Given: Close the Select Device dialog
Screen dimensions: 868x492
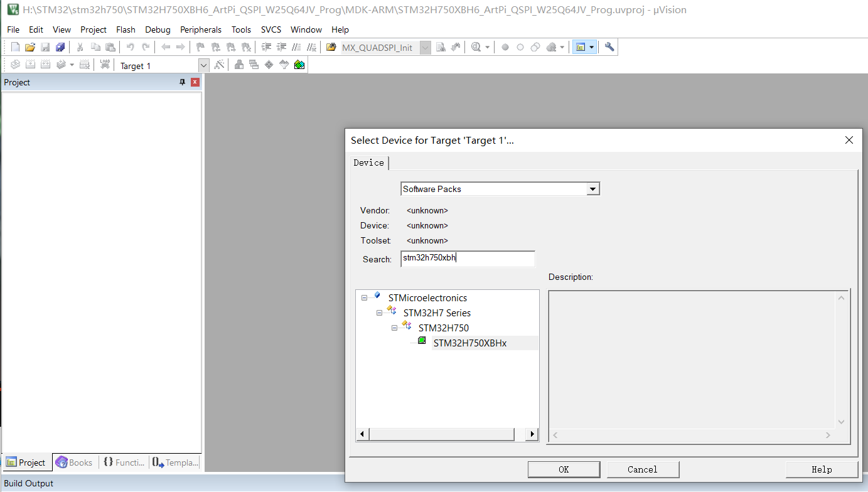Looking at the screenshot, I should coord(849,141).
